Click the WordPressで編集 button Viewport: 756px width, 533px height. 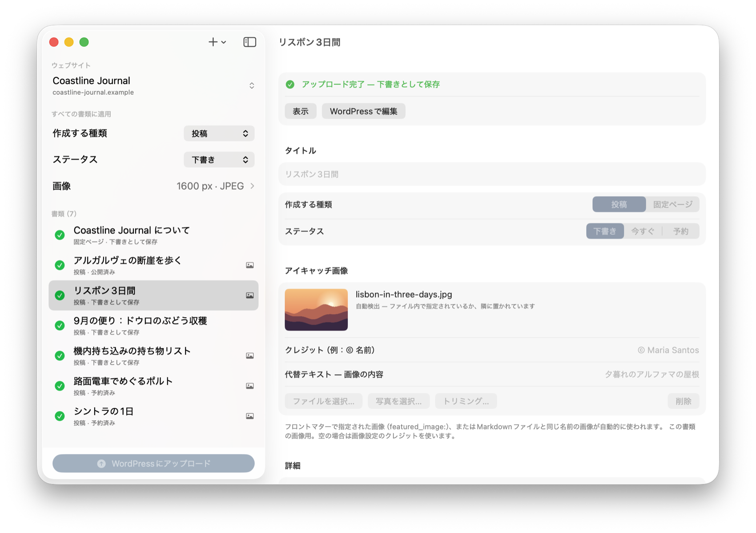pyautogui.click(x=364, y=111)
